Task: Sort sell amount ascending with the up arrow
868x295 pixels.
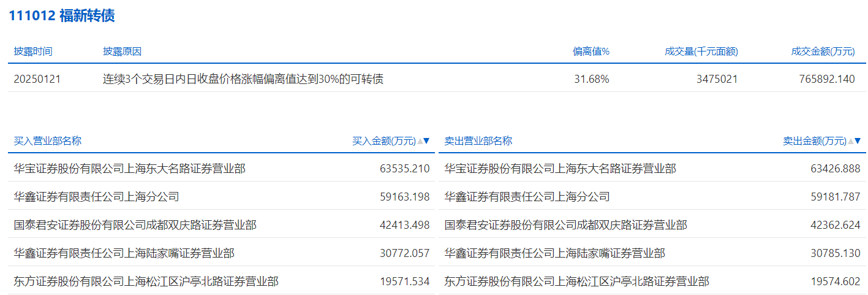Action: [850, 141]
